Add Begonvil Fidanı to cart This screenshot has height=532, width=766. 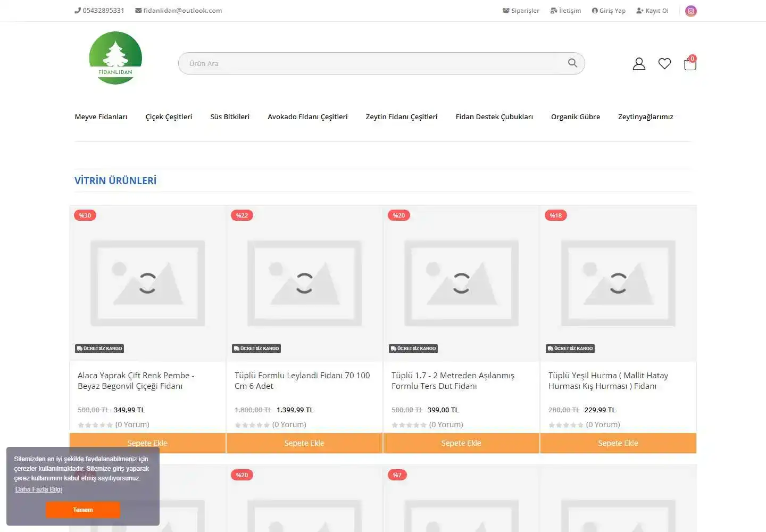point(147,443)
